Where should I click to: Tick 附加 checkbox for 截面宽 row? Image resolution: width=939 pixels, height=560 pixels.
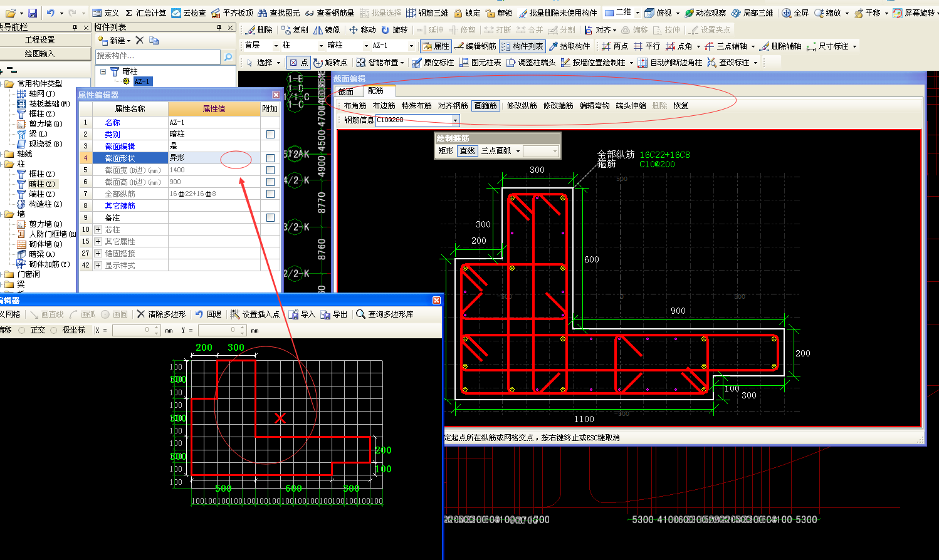coord(270,170)
